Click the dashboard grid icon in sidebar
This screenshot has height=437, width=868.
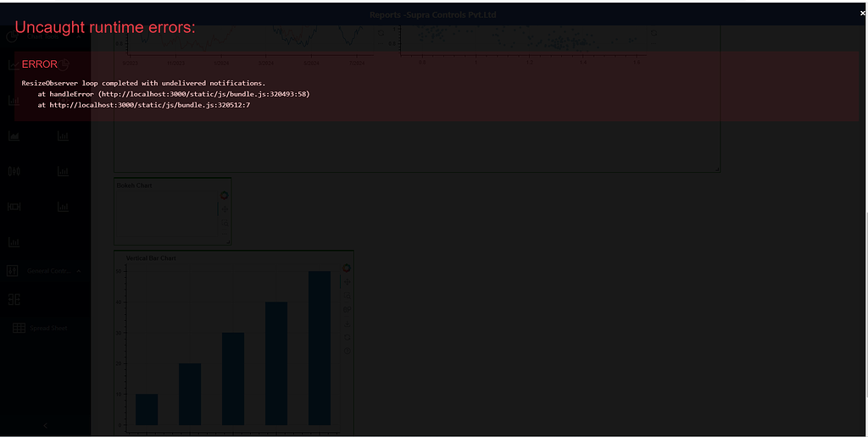pyautogui.click(x=14, y=299)
